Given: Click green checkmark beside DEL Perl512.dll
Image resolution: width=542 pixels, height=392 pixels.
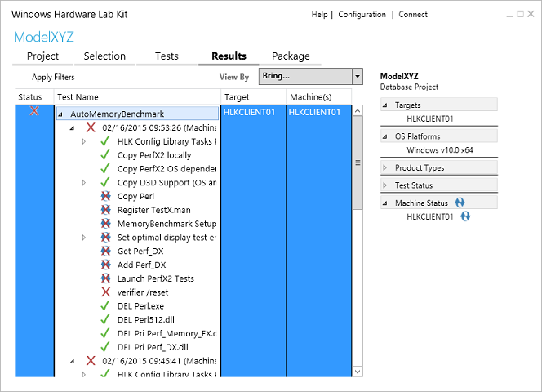Looking at the screenshot, I should click(105, 319).
